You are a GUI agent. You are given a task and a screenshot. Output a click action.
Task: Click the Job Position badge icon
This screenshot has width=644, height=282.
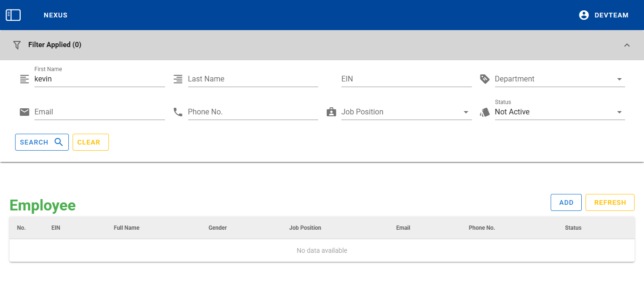(x=331, y=112)
